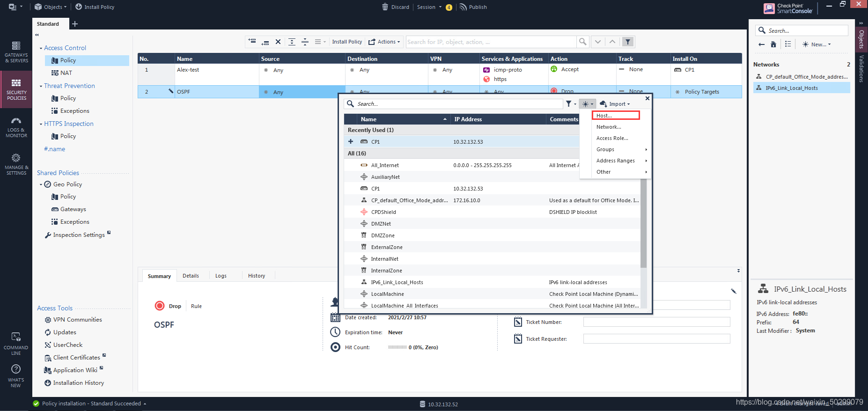This screenshot has width=868, height=411.
Task: Open Logs & Monitor view
Action: pyautogui.click(x=16, y=127)
